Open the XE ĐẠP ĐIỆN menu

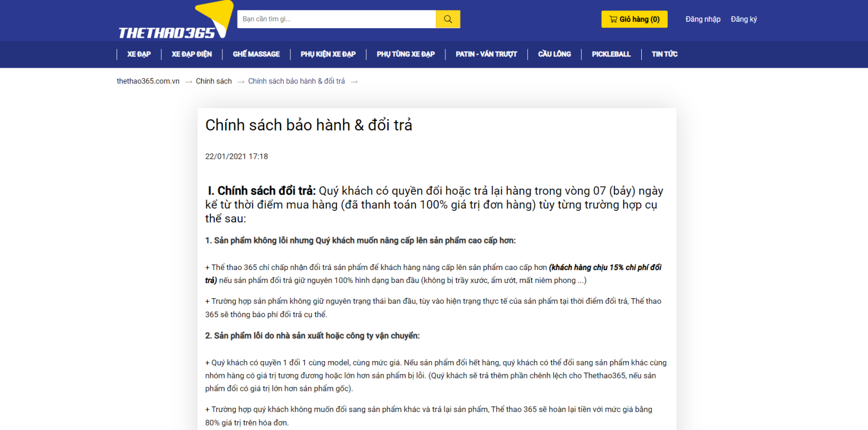(192, 54)
